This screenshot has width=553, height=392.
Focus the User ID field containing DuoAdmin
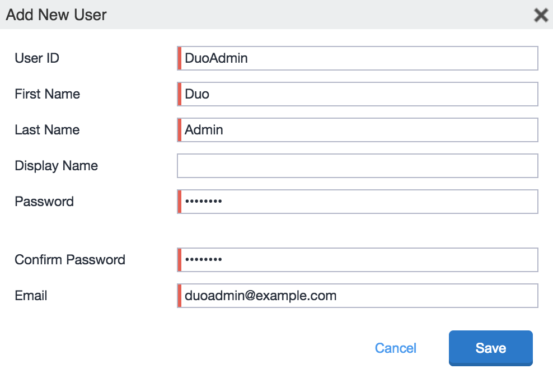pos(358,58)
